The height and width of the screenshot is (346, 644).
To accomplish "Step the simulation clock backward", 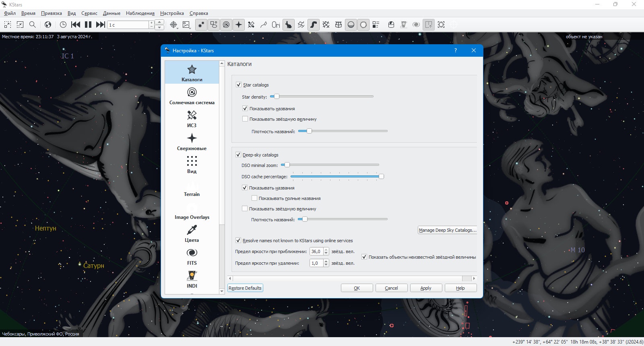I will pyautogui.click(x=76, y=25).
